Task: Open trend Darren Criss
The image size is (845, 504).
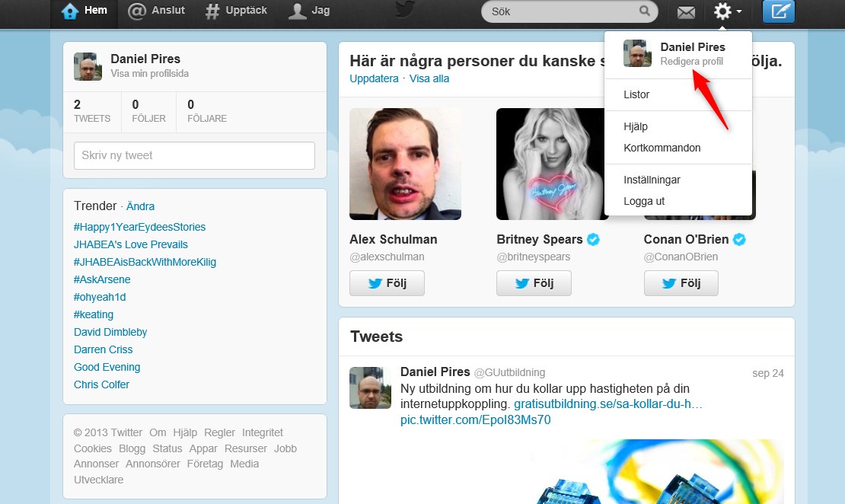Action: pyautogui.click(x=103, y=350)
